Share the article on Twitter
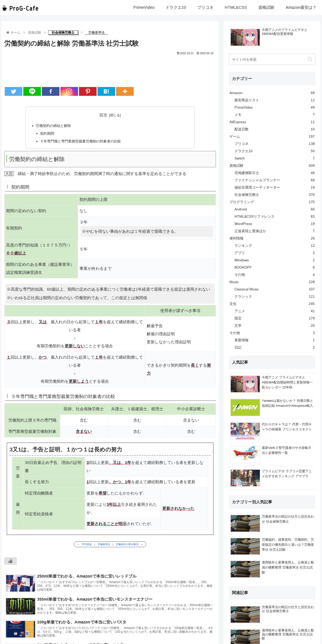The image size is (322, 644). [x=14, y=91]
